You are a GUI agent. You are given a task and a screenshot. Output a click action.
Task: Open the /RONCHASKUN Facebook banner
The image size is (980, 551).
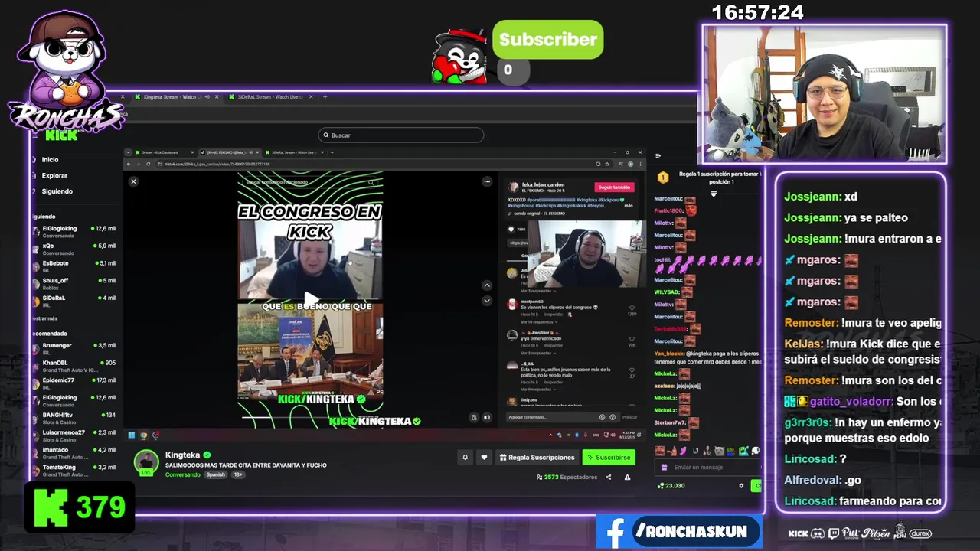(x=679, y=532)
